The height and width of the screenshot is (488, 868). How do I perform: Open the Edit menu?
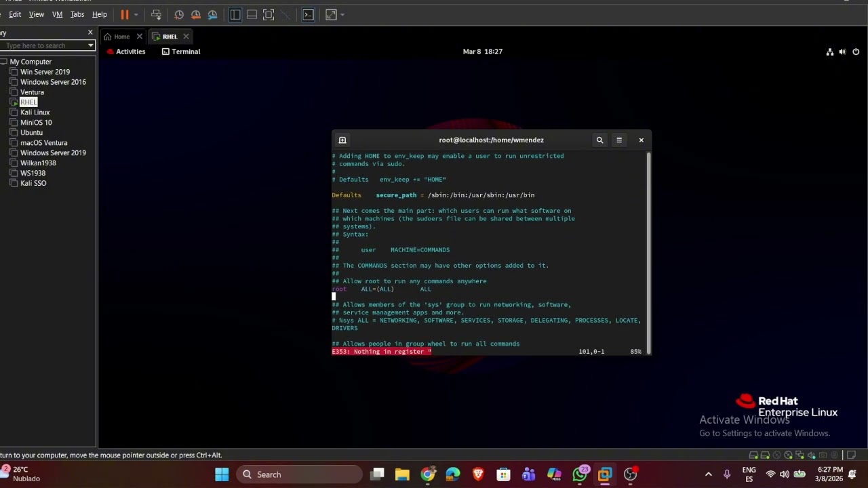click(15, 14)
